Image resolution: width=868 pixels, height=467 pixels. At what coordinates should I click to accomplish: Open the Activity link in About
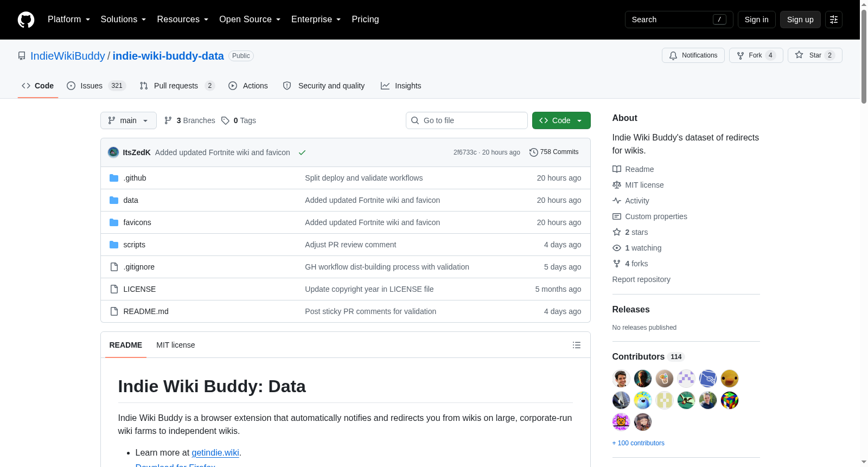tap(631, 201)
